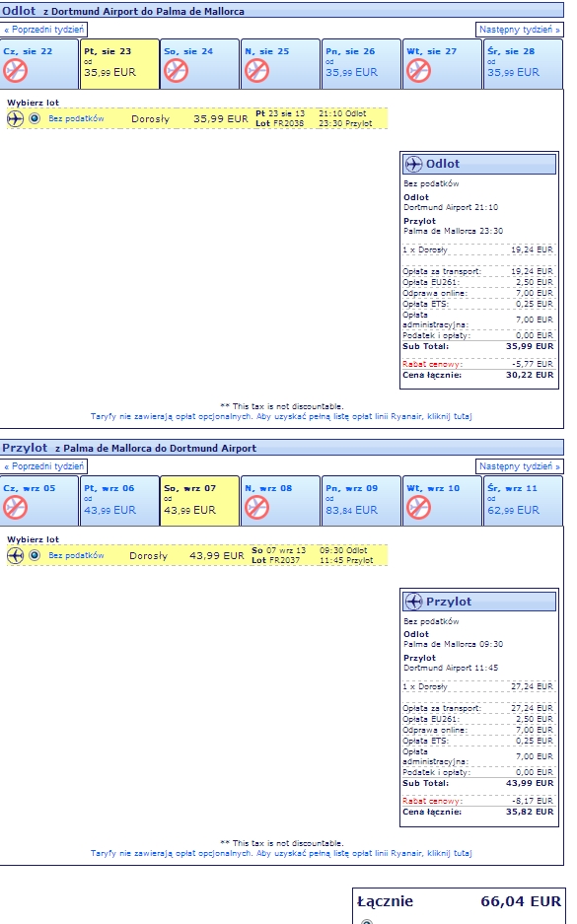The width and height of the screenshot is (577, 924).
Task: Click the plane icon in the Odlot summary header
Action: (413, 164)
